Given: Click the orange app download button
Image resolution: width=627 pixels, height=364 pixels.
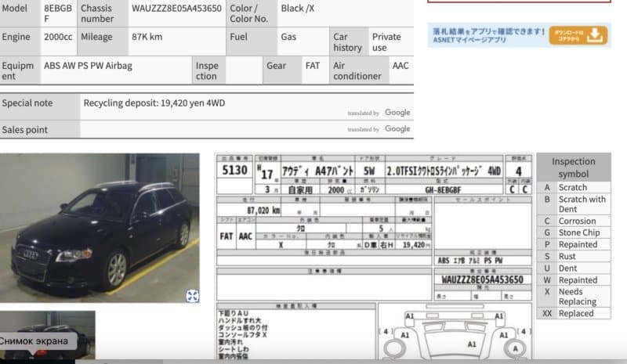Looking at the screenshot, I should (578, 35).
